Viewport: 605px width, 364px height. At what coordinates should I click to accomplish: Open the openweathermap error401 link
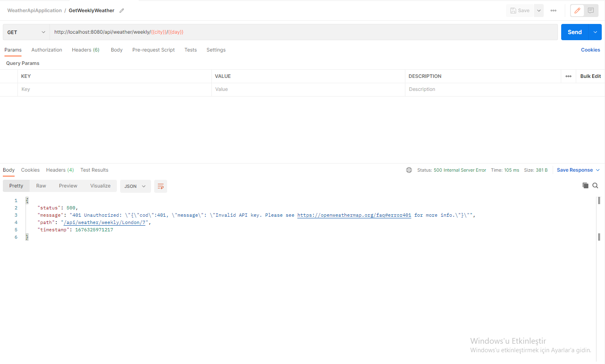pyautogui.click(x=353, y=215)
